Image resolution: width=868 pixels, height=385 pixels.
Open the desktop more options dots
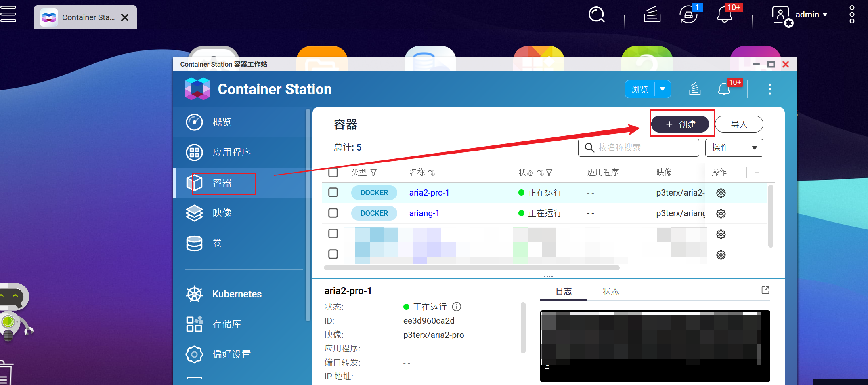coord(852,15)
